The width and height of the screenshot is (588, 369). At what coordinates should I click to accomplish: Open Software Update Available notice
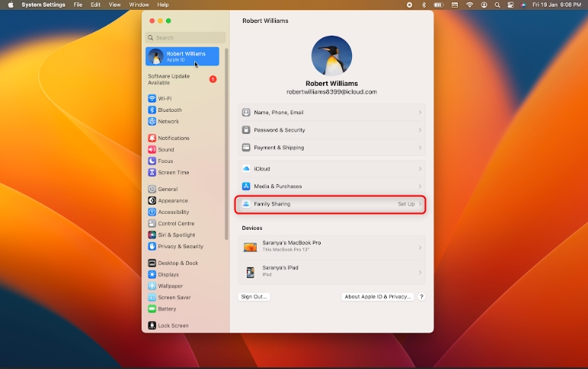(182, 79)
